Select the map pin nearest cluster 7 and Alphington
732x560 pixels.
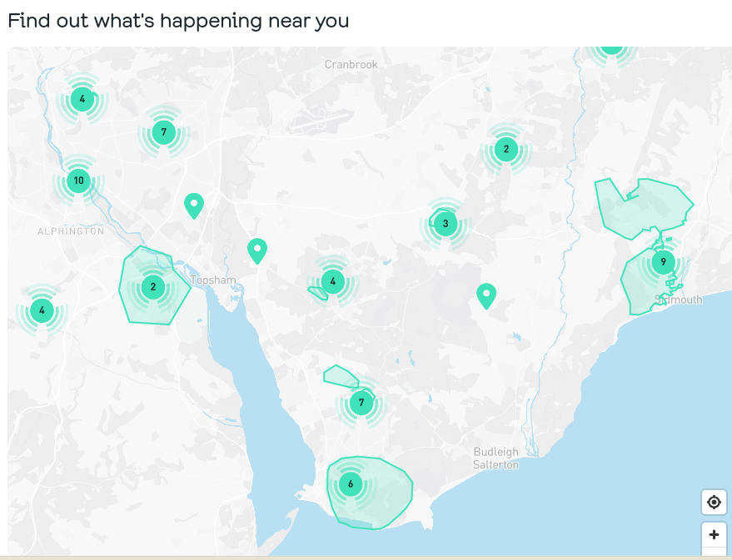pyautogui.click(x=194, y=205)
